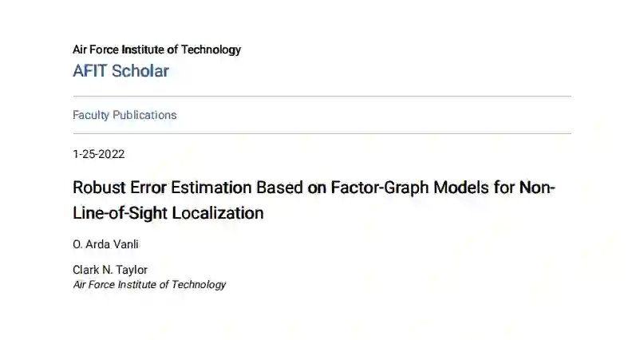
Task: Click the word "for" in the title
Action: pyautogui.click(x=508, y=188)
